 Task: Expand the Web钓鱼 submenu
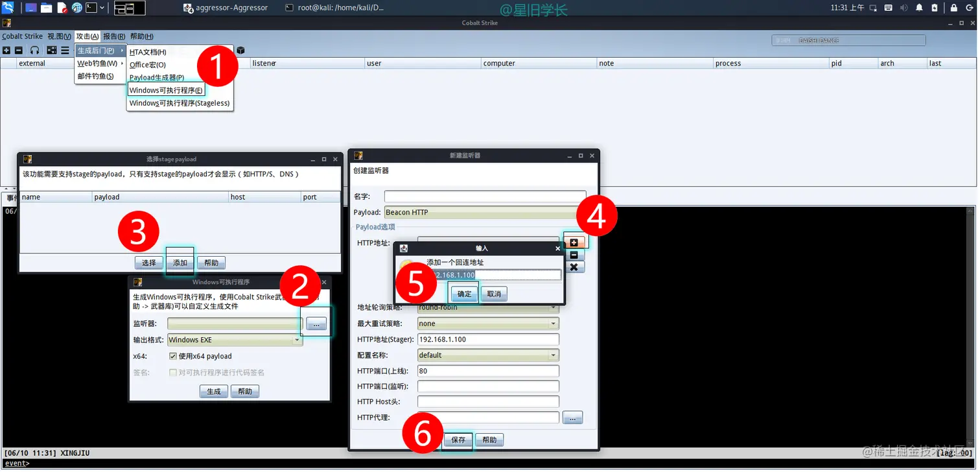[x=100, y=64]
